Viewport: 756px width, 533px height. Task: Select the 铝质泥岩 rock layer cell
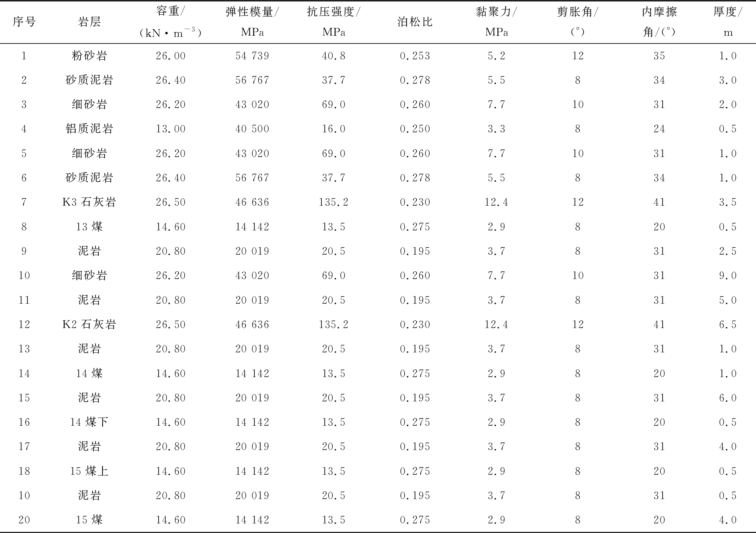[x=89, y=129]
